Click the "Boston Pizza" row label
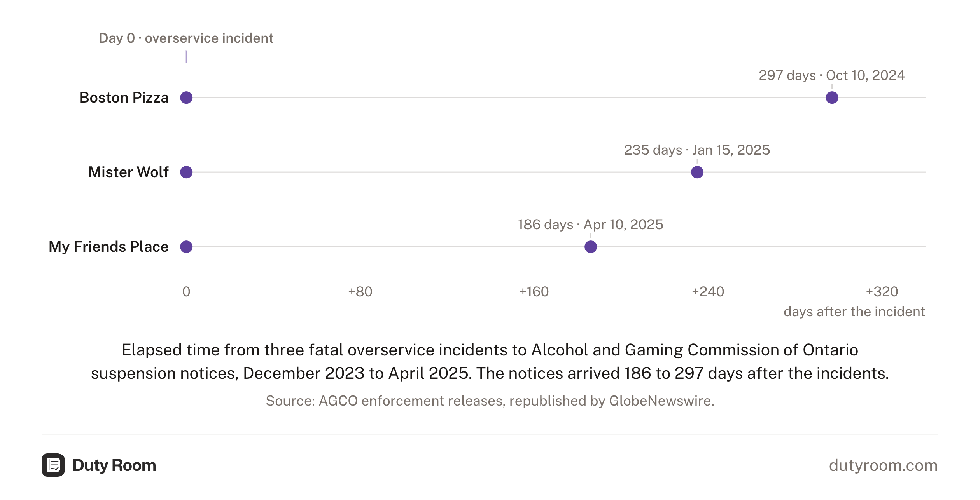 click(x=124, y=98)
